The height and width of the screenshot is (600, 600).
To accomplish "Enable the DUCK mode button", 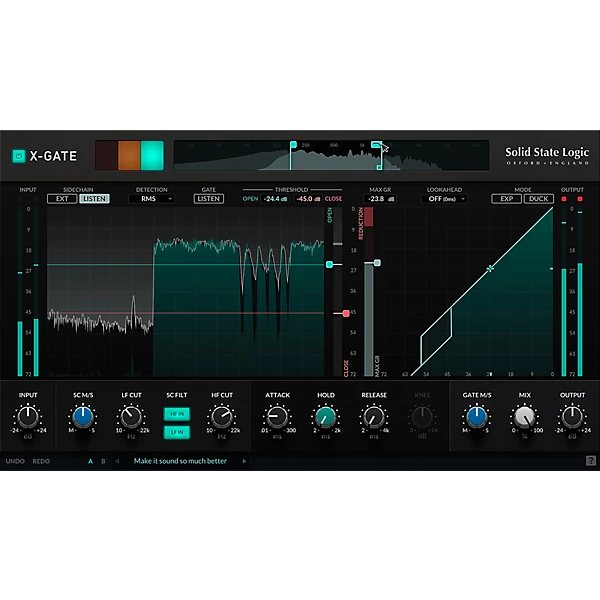I will 539,199.
